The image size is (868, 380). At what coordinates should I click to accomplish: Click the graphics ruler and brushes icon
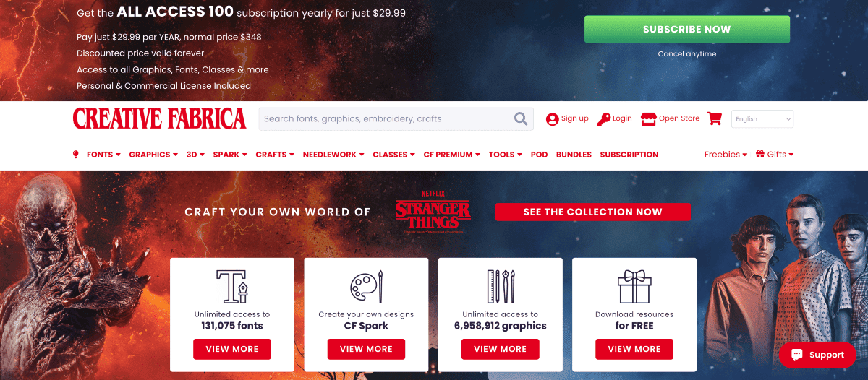coord(501,286)
